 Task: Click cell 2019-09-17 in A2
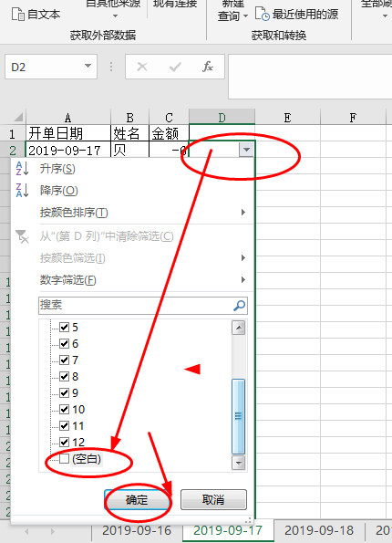tap(68, 150)
